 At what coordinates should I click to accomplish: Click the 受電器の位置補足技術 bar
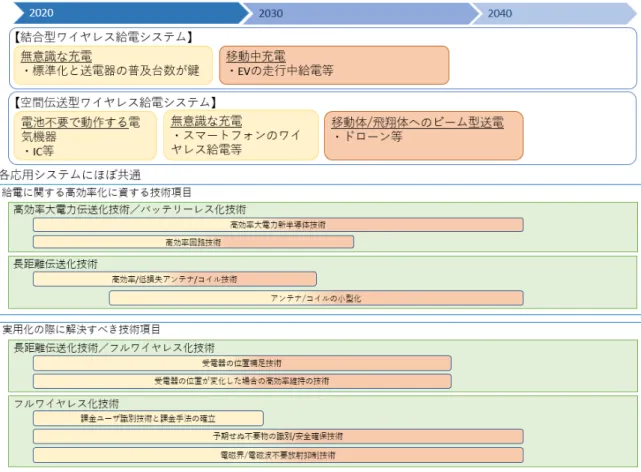pyautogui.click(x=242, y=363)
